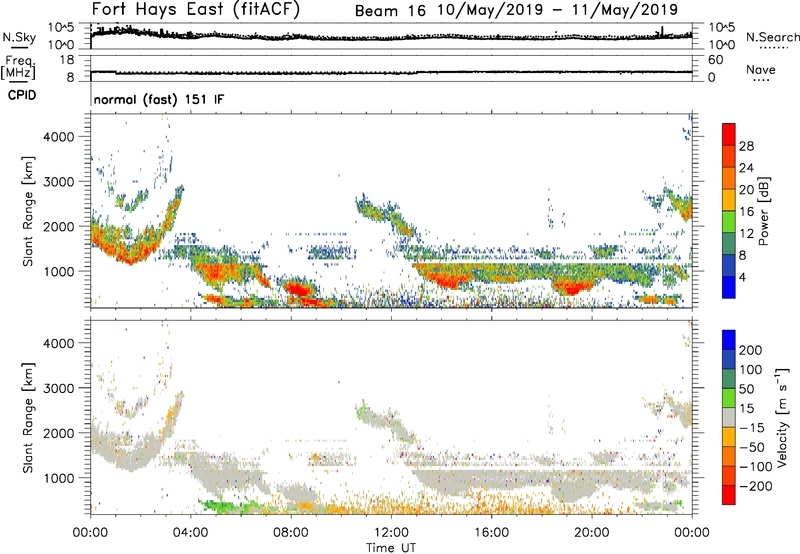Pick Velocity colorbar segment between -100 and -200
This screenshot has height=554, width=800.
coord(729,476)
